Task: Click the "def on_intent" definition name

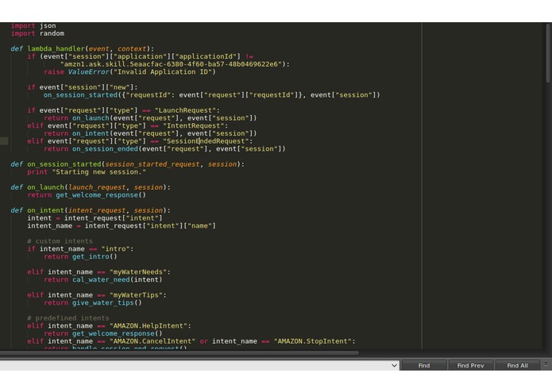Action: (x=46, y=210)
